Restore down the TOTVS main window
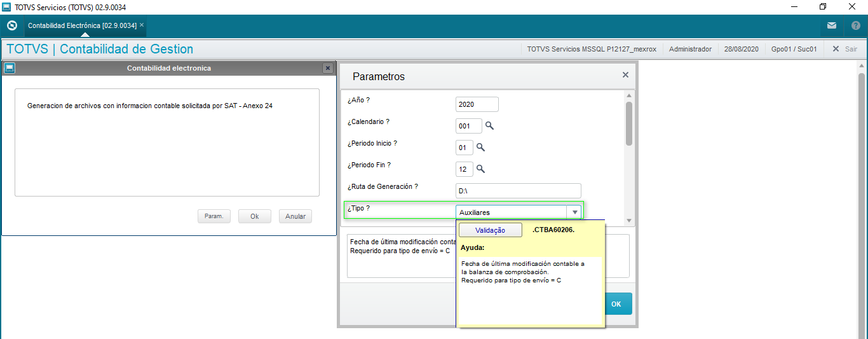This screenshot has width=868, height=339. click(x=823, y=7)
